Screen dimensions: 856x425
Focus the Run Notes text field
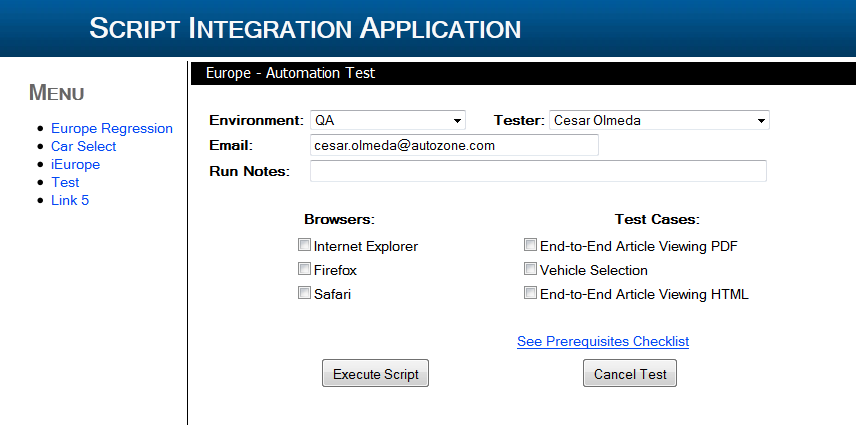click(538, 171)
